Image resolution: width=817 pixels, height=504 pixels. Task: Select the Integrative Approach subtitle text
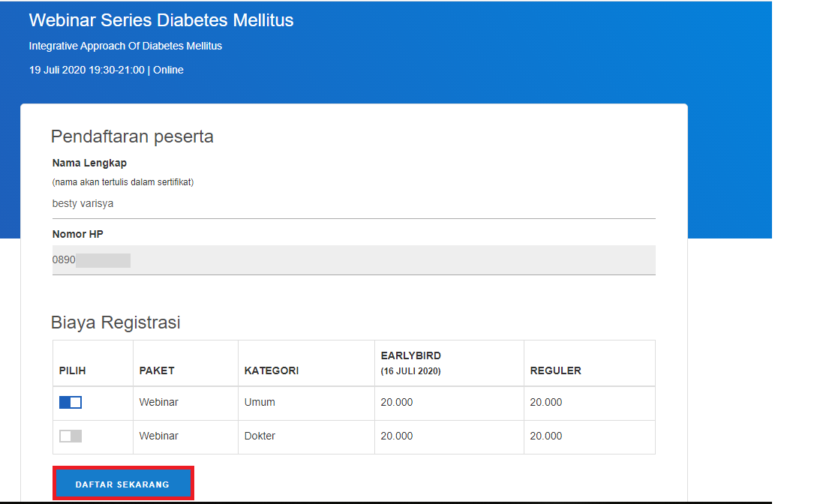125,46
